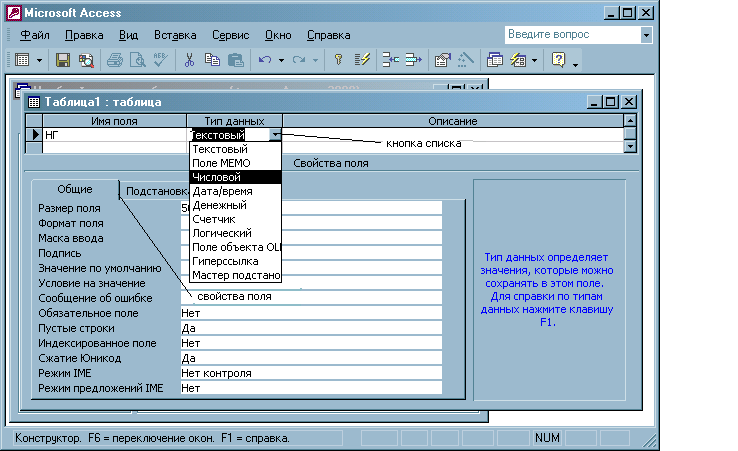Open the Undo history dropdown arrow
The image size is (738, 451).
281,60
